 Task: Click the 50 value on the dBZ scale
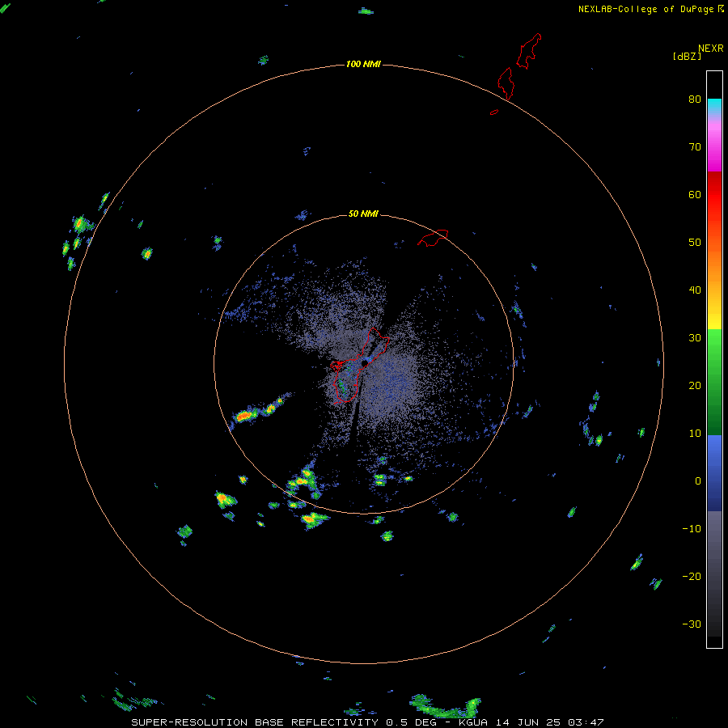click(x=695, y=243)
